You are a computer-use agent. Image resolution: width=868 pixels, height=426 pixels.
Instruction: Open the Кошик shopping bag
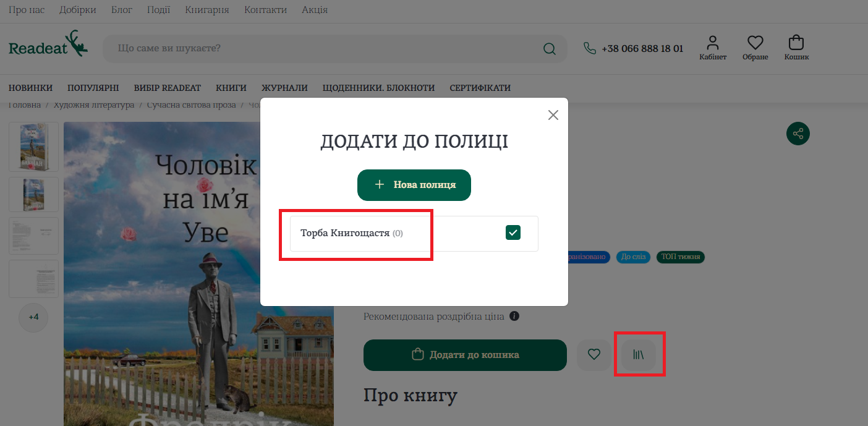[796, 48]
